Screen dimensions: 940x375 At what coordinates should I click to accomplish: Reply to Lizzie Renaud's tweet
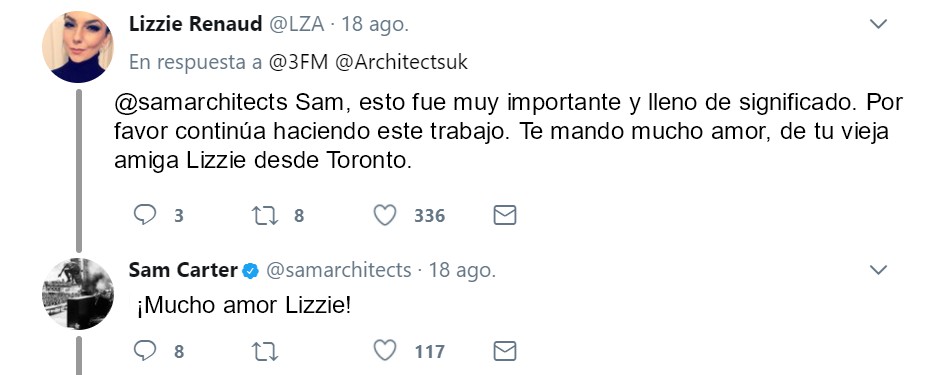tap(144, 215)
